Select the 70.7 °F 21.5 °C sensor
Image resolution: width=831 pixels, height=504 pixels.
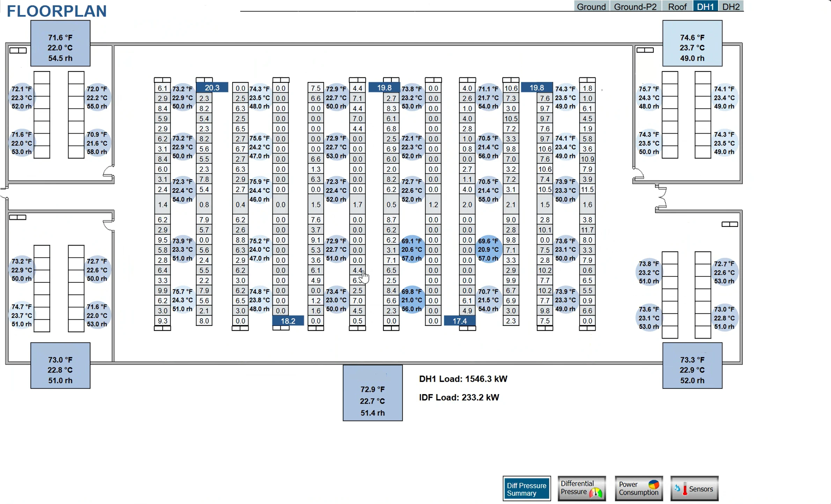(488, 300)
